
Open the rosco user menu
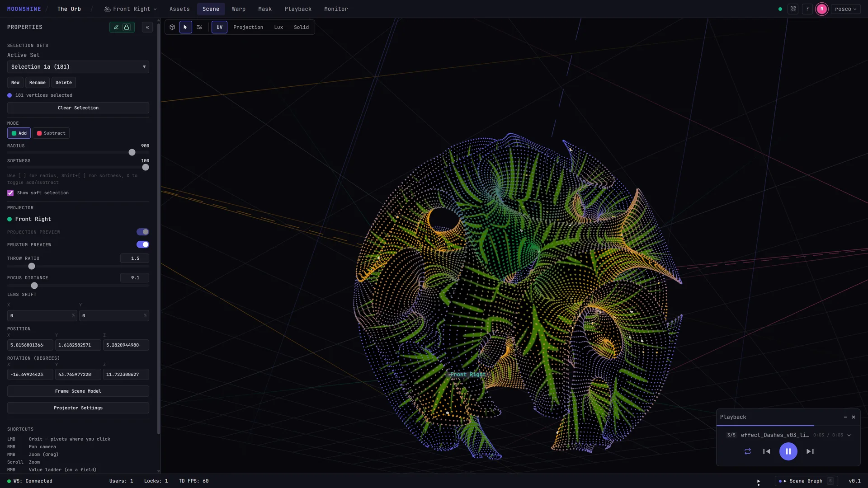pyautogui.click(x=845, y=9)
